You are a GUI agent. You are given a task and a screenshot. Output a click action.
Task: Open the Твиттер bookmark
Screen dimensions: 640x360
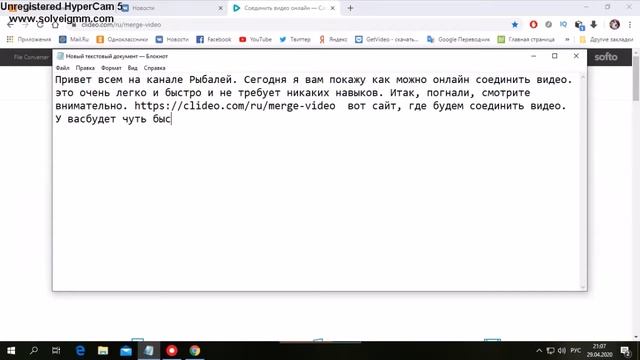tap(295, 39)
